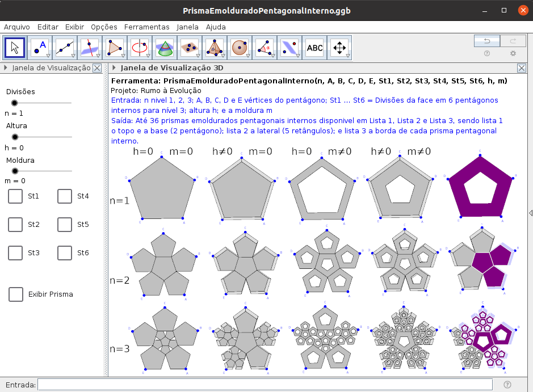Open the Polygon tool dropdown triangle
Image resolution: width=533 pixels, height=392 pixels.
click(x=123, y=56)
